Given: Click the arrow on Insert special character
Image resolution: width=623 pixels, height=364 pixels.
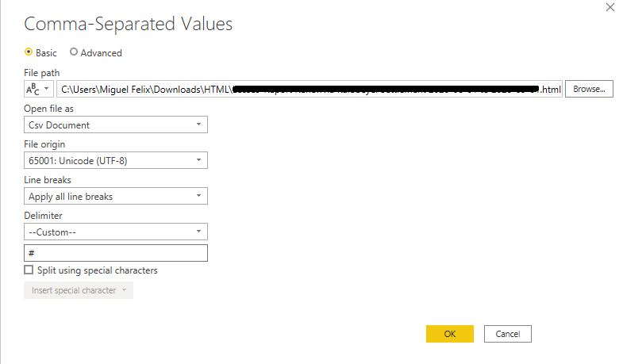Looking at the screenshot, I should (x=125, y=290).
